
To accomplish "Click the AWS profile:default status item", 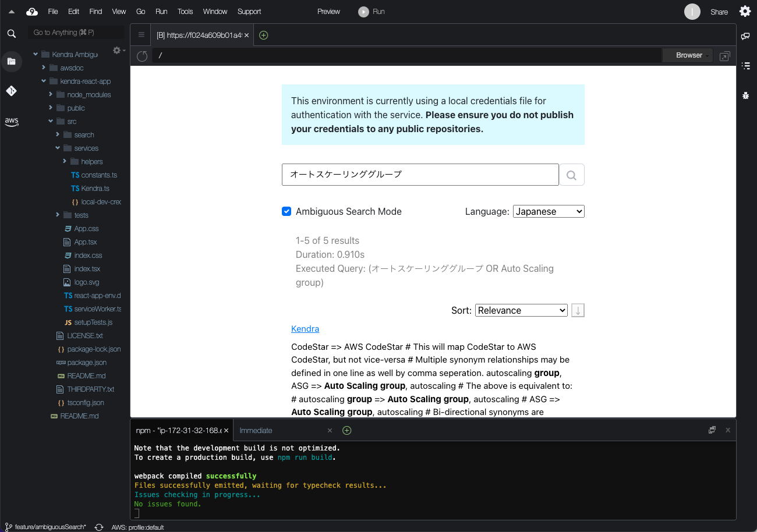I will point(137,527).
